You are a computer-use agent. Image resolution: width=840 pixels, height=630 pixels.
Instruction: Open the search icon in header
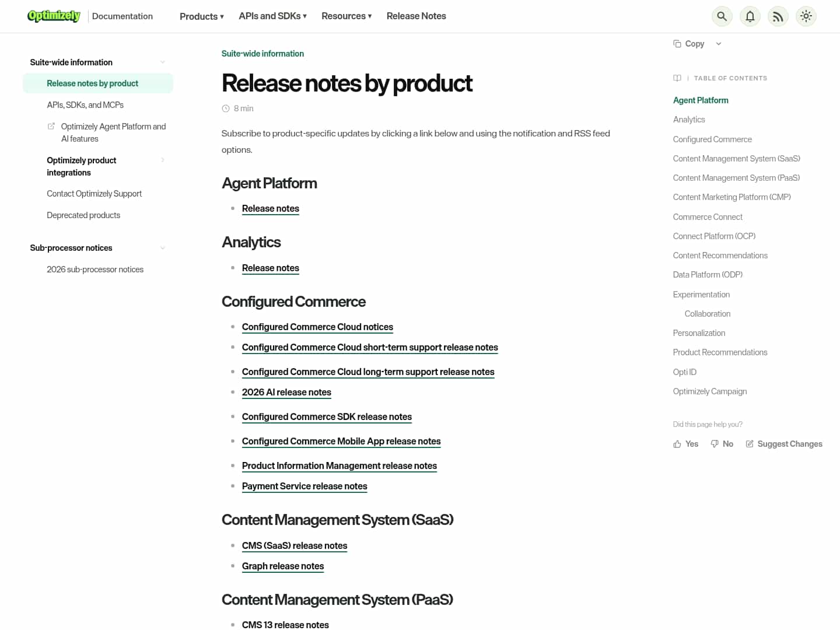pos(722,16)
